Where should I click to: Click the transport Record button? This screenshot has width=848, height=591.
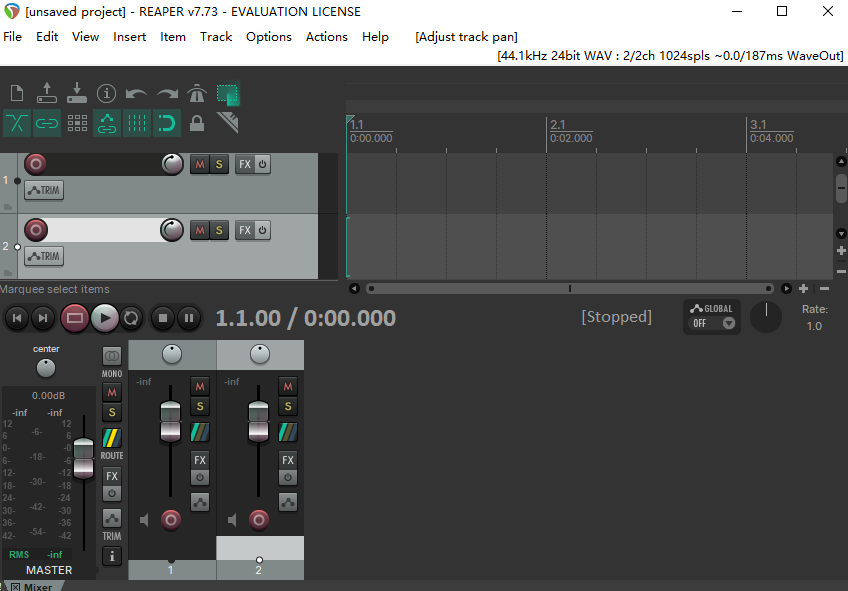pos(75,318)
